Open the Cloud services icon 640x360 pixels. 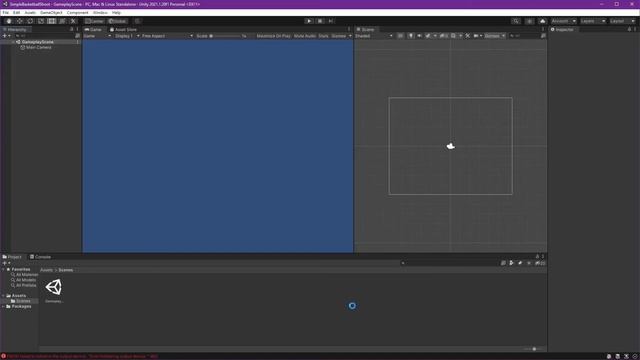(x=542, y=21)
